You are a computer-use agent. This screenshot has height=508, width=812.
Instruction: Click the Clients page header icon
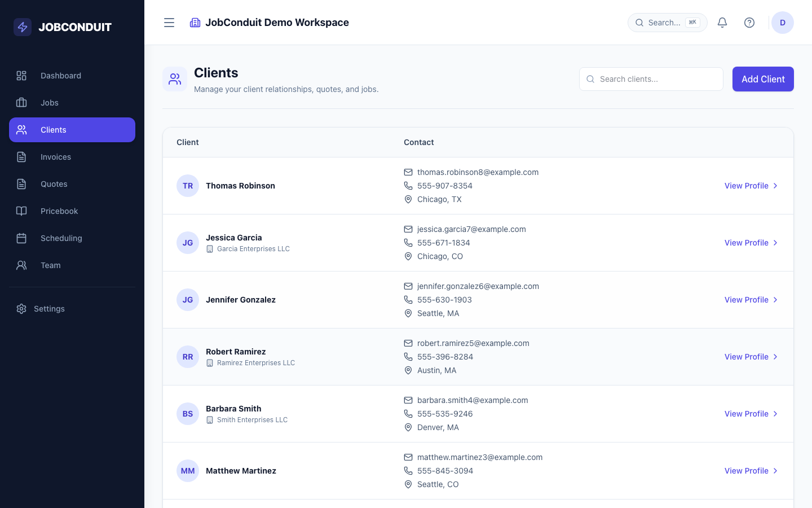(175, 79)
